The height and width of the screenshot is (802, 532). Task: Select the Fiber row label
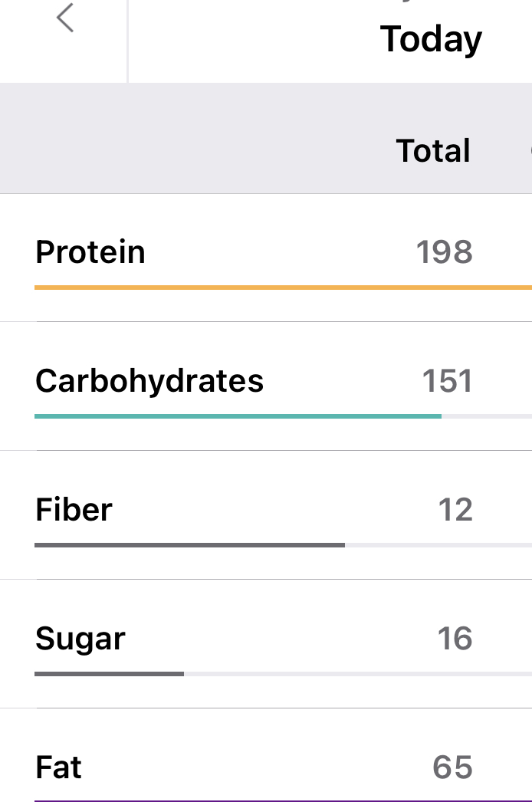(74, 510)
